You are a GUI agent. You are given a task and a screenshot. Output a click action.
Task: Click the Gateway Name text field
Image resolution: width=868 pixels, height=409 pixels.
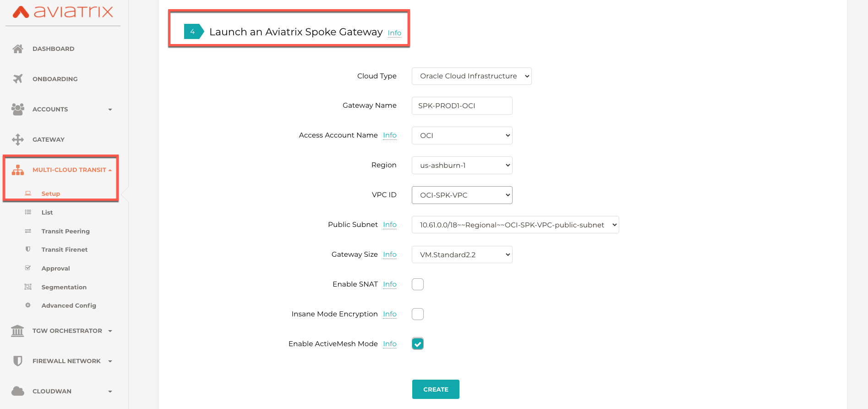click(x=462, y=106)
